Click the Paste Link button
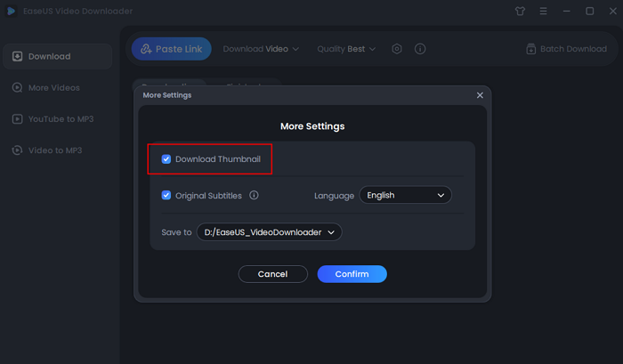 [x=171, y=49]
